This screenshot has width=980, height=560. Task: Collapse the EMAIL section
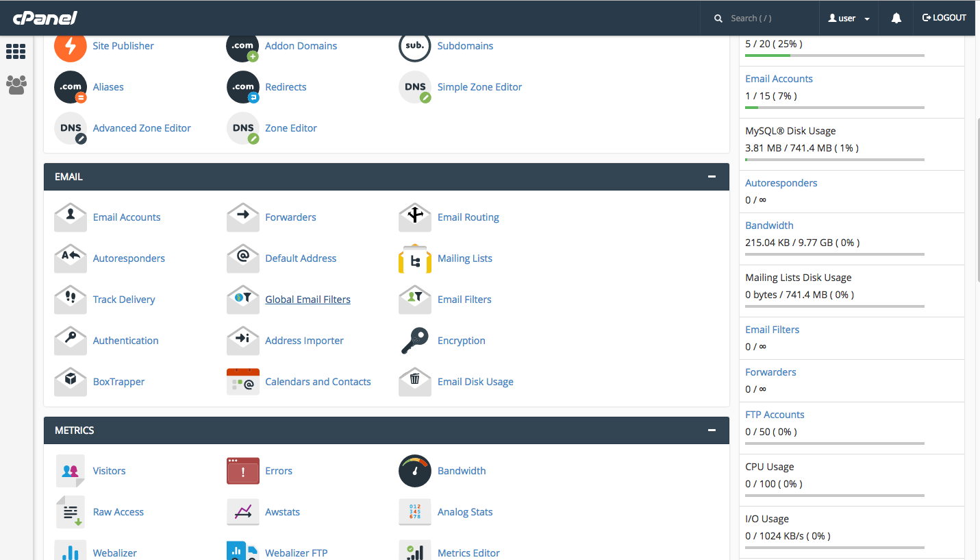pyautogui.click(x=712, y=177)
